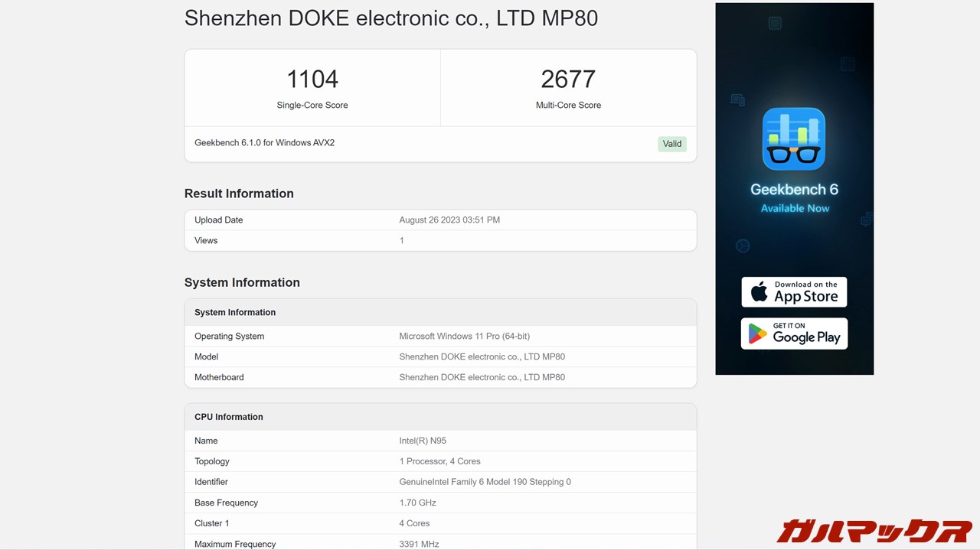The height and width of the screenshot is (550, 980).
Task: Click the CPU Information table header
Action: click(229, 417)
